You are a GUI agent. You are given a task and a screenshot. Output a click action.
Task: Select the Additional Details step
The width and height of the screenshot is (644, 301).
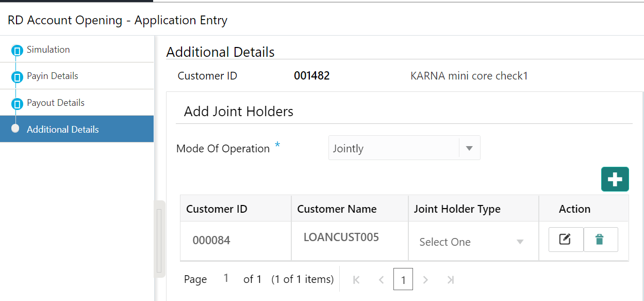point(77,129)
